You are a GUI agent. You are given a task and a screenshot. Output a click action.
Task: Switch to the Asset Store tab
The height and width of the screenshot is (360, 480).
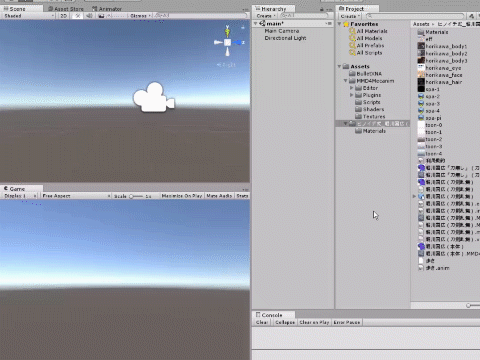click(x=66, y=9)
